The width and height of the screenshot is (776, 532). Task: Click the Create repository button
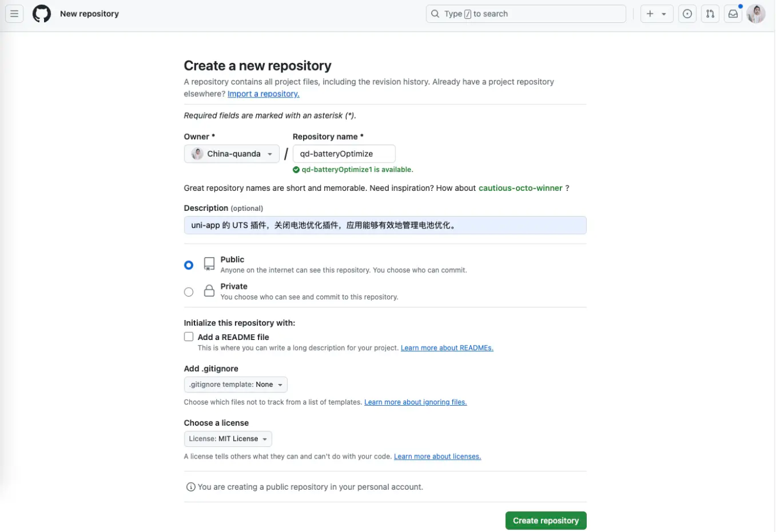point(545,520)
